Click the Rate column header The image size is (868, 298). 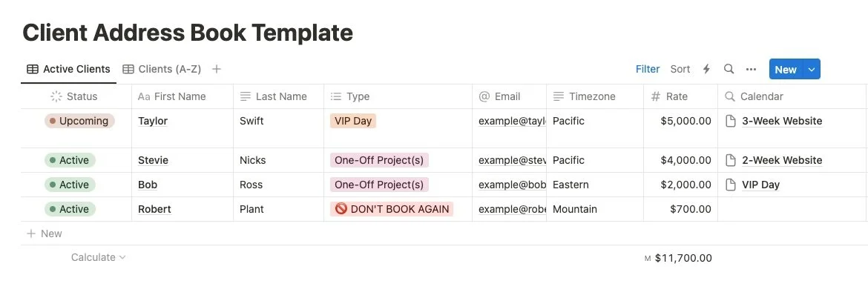(x=676, y=96)
